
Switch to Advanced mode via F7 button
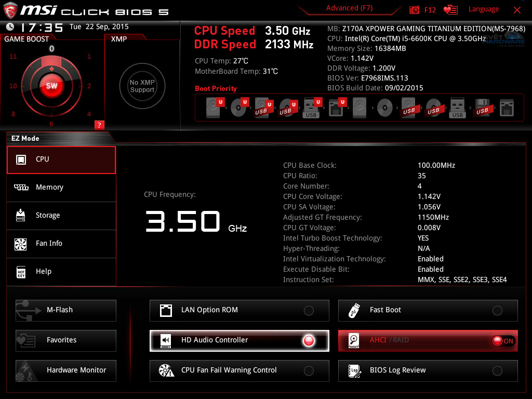pos(349,8)
